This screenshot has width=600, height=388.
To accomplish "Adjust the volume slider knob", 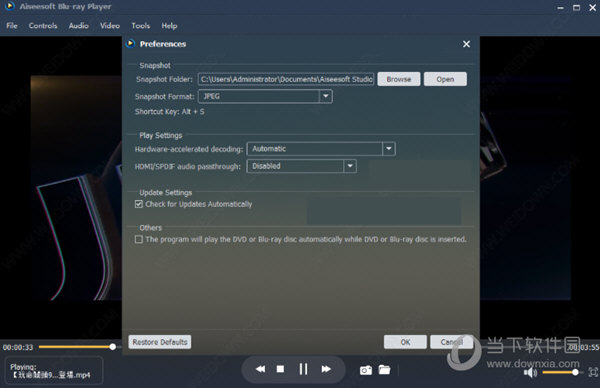I will click(575, 372).
